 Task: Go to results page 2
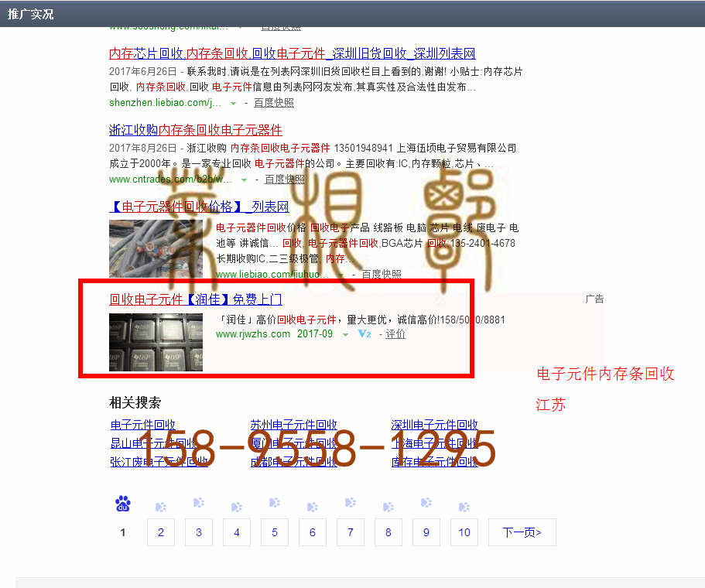161,532
